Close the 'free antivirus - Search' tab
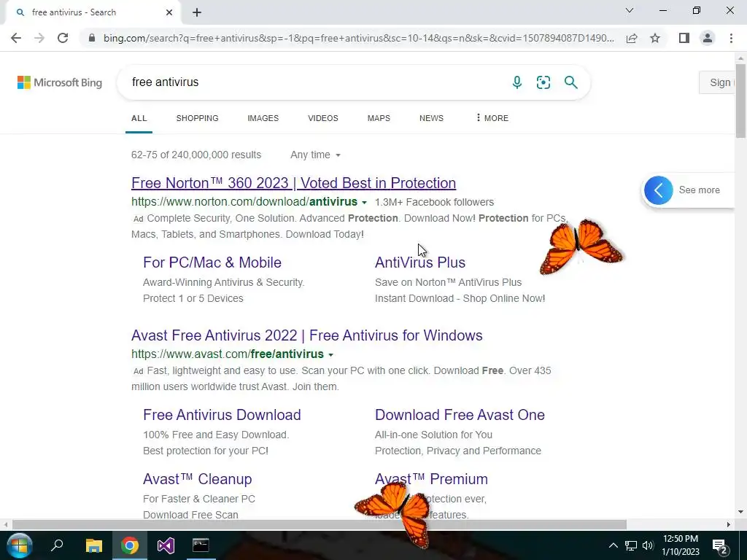 click(x=169, y=12)
